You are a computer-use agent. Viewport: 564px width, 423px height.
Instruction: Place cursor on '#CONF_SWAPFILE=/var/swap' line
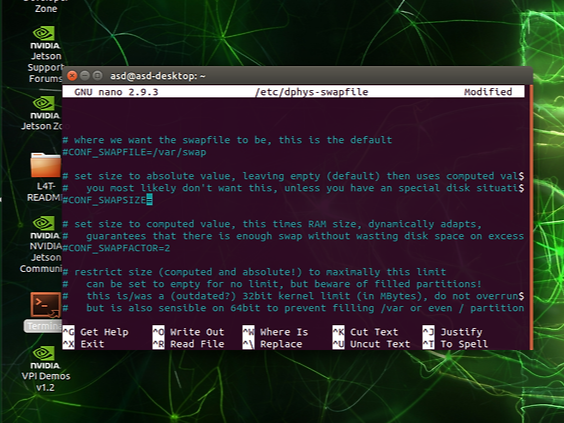pyautogui.click(x=135, y=152)
